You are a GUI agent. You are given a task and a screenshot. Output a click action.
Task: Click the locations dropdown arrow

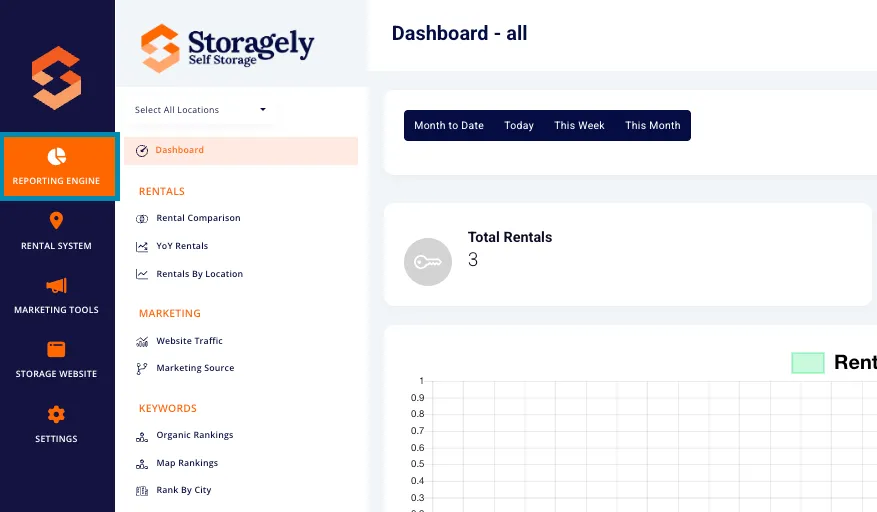263,109
